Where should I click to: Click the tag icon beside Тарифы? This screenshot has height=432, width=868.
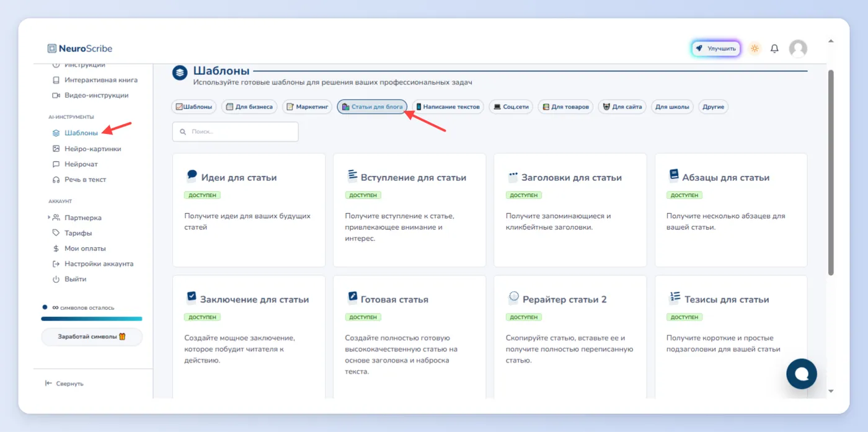click(x=56, y=233)
